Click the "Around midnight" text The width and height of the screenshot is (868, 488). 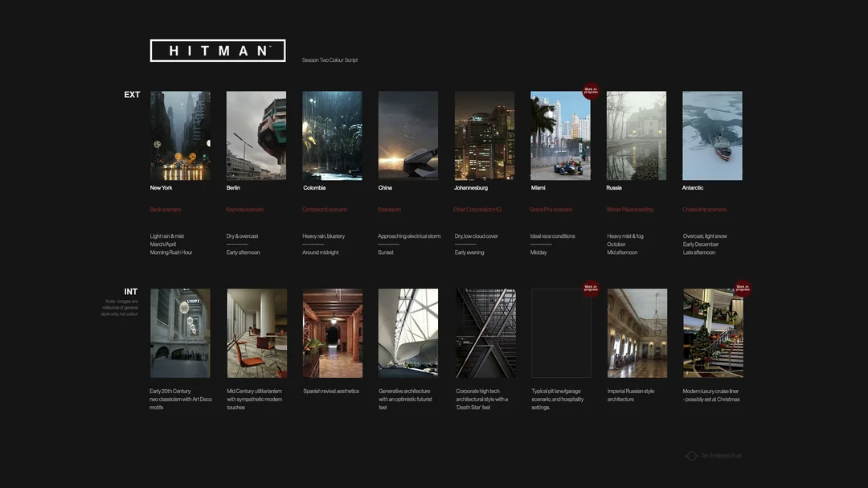tap(321, 252)
